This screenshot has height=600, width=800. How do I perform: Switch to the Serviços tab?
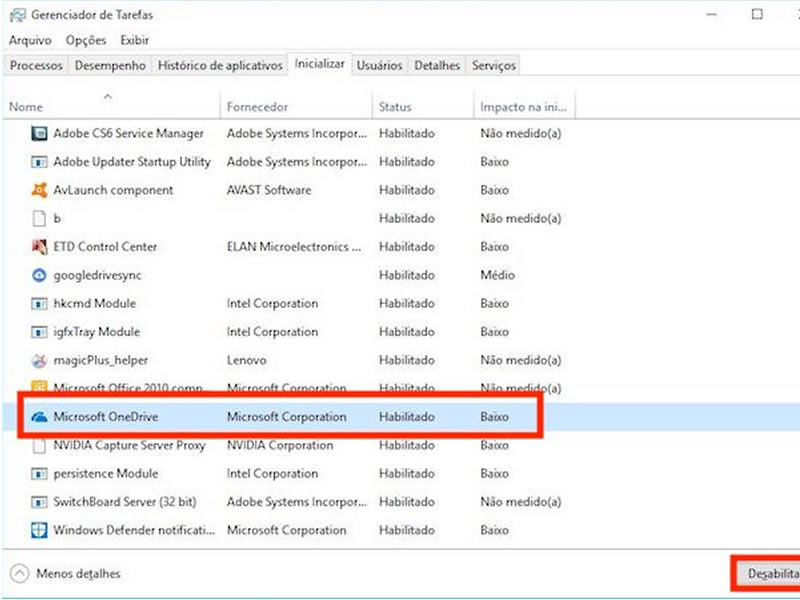coord(493,65)
